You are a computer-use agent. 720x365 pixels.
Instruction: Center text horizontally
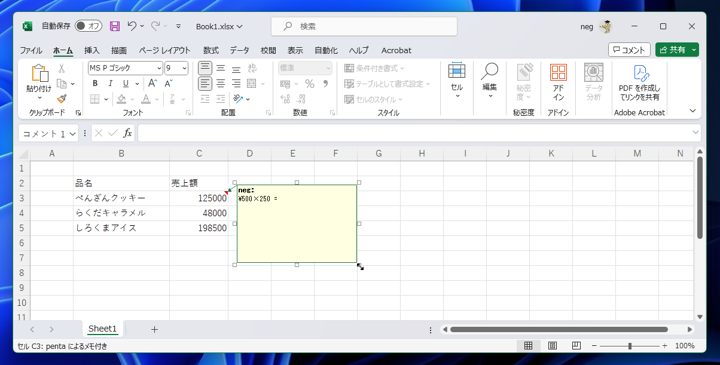coord(221,84)
